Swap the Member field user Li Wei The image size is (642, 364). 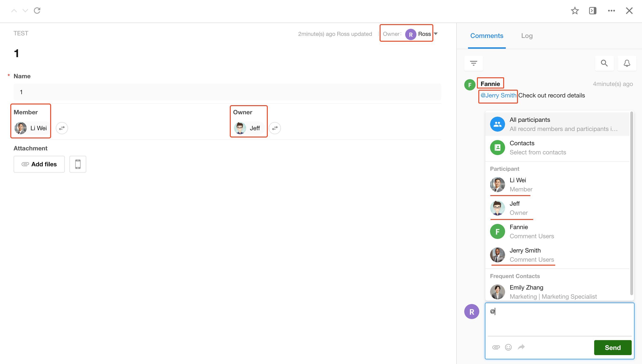tap(62, 128)
